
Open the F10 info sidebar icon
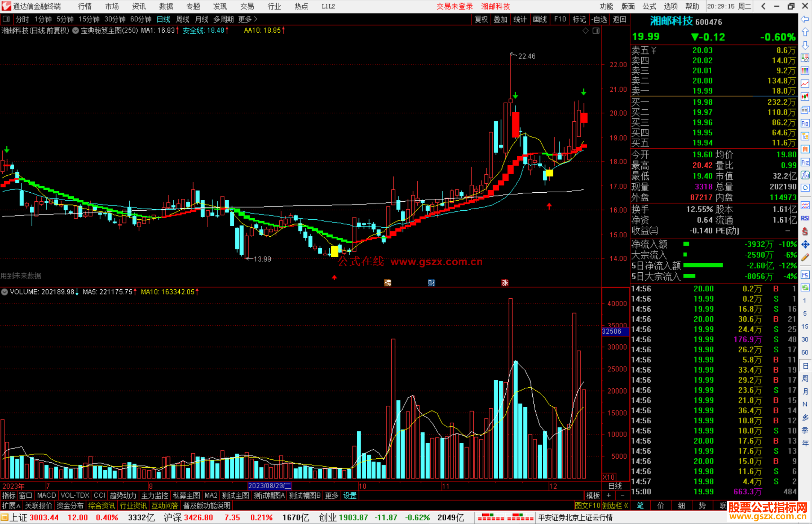click(x=805, y=123)
